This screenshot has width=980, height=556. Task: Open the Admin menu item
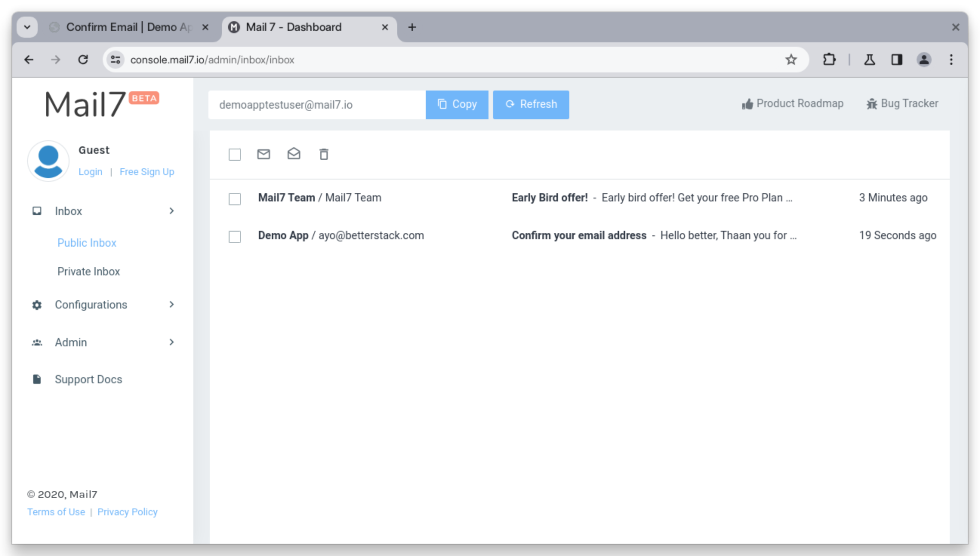tap(103, 342)
